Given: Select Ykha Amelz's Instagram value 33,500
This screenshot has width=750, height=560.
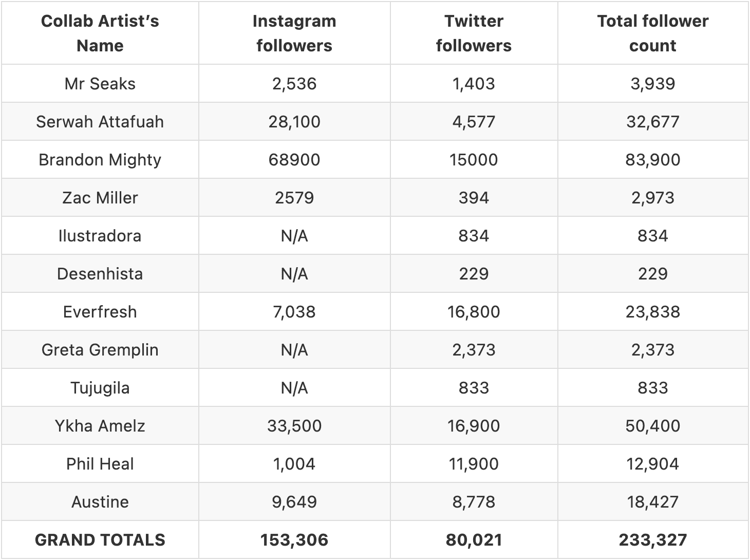Looking at the screenshot, I should point(294,426).
